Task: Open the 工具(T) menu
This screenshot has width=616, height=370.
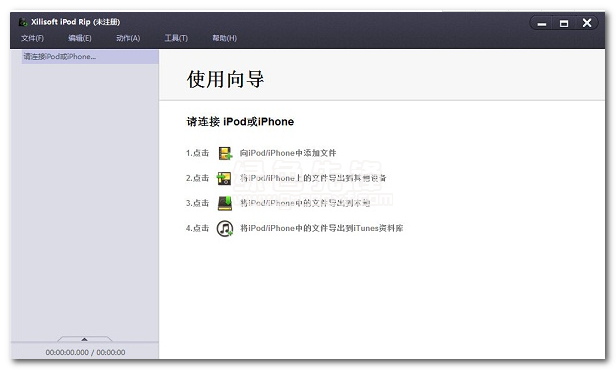Action: click(x=176, y=38)
